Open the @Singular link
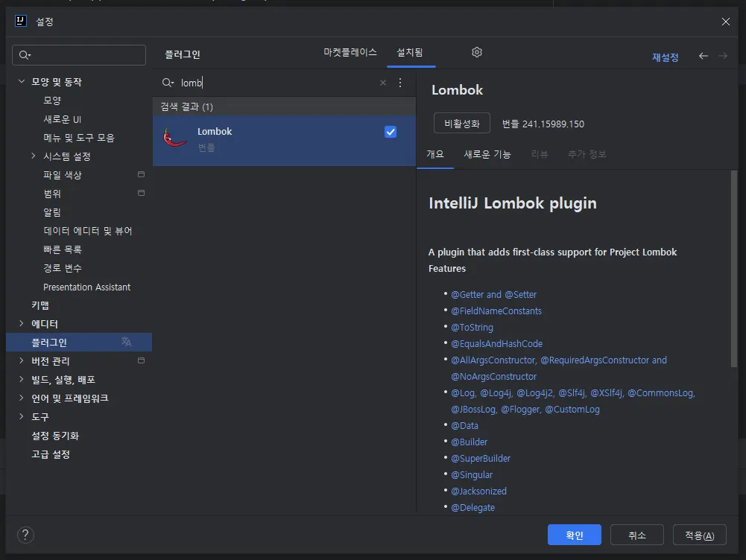 click(x=472, y=474)
